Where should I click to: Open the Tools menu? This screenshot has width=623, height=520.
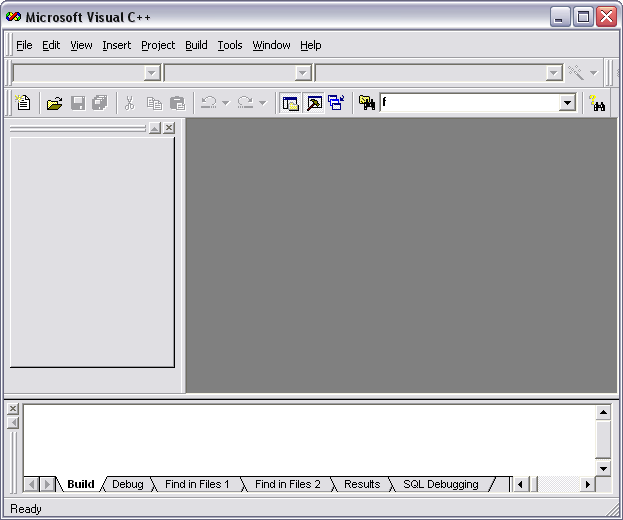pyautogui.click(x=230, y=45)
